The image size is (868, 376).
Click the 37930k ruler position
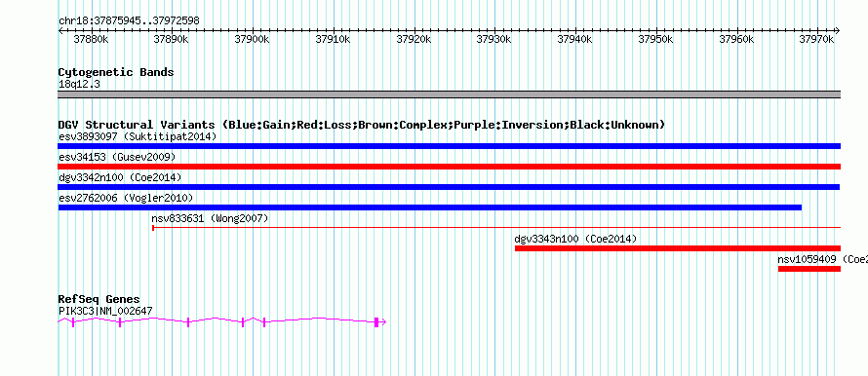tap(494, 39)
